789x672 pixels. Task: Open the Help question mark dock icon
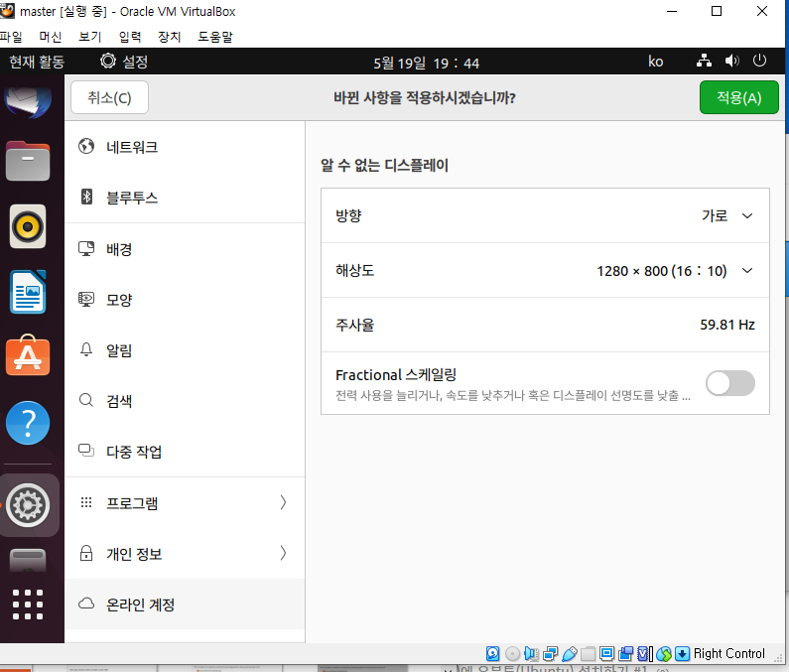click(x=28, y=423)
